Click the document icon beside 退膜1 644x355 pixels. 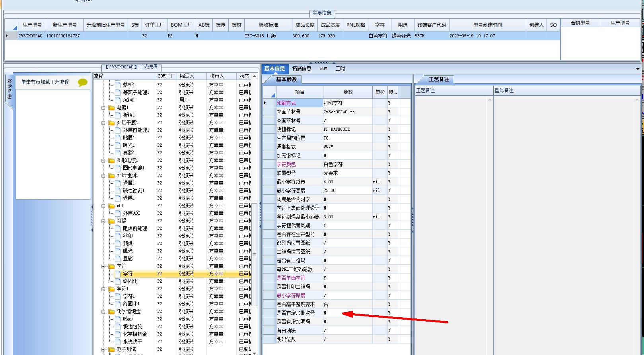pyautogui.click(x=118, y=183)
